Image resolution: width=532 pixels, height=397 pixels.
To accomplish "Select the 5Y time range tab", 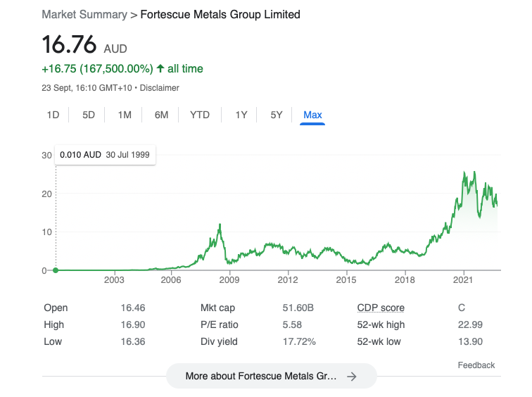I will point(276,115).
